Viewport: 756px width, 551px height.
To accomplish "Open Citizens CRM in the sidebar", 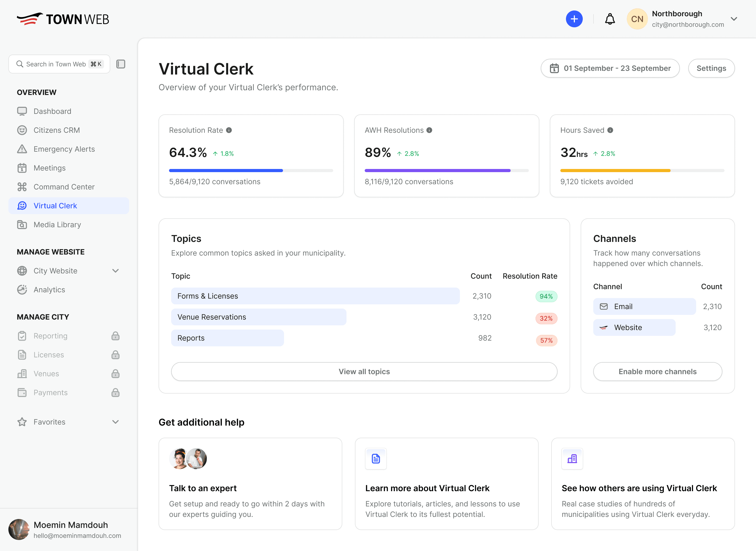I will (x=69, y=130).
